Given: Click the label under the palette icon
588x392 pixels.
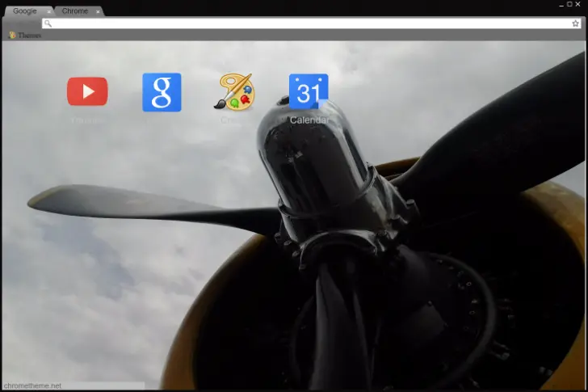Looking at the screenshot, I should pyautogui.click(x=234, y=120).
